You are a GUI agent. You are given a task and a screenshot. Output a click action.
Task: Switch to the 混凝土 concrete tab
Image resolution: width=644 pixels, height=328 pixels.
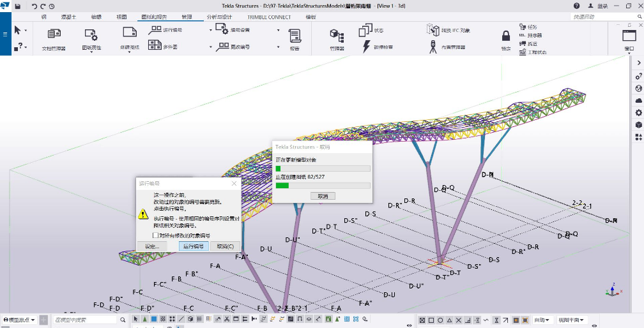tap(68, 17)
